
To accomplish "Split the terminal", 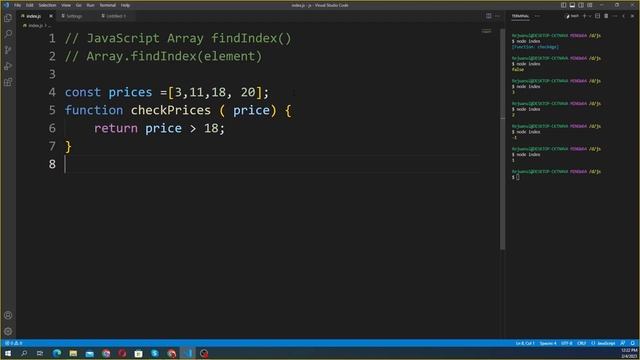I will [x=598, y=16].
